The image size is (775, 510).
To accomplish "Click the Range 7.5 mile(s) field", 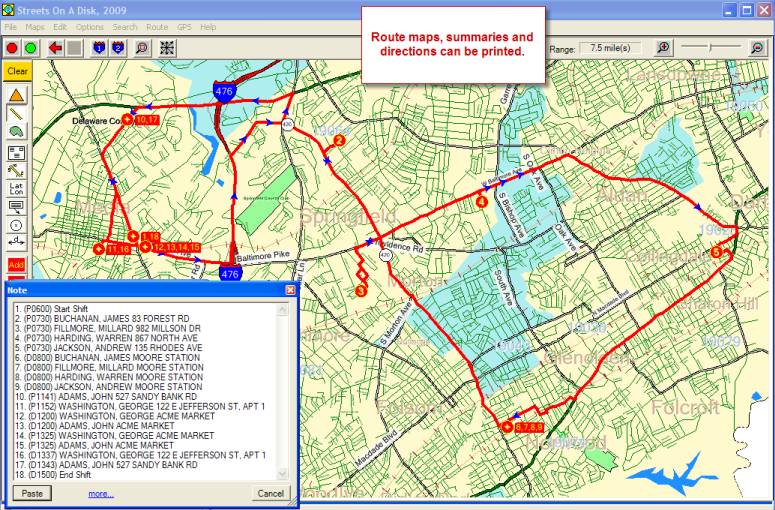I will (610, 48).
